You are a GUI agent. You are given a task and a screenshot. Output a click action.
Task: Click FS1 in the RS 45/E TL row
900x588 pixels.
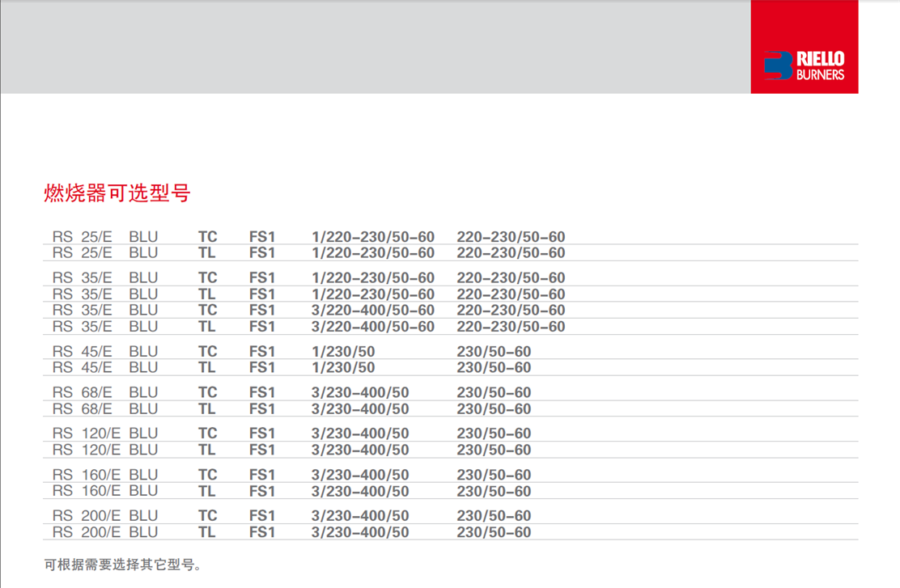[262, 368]
